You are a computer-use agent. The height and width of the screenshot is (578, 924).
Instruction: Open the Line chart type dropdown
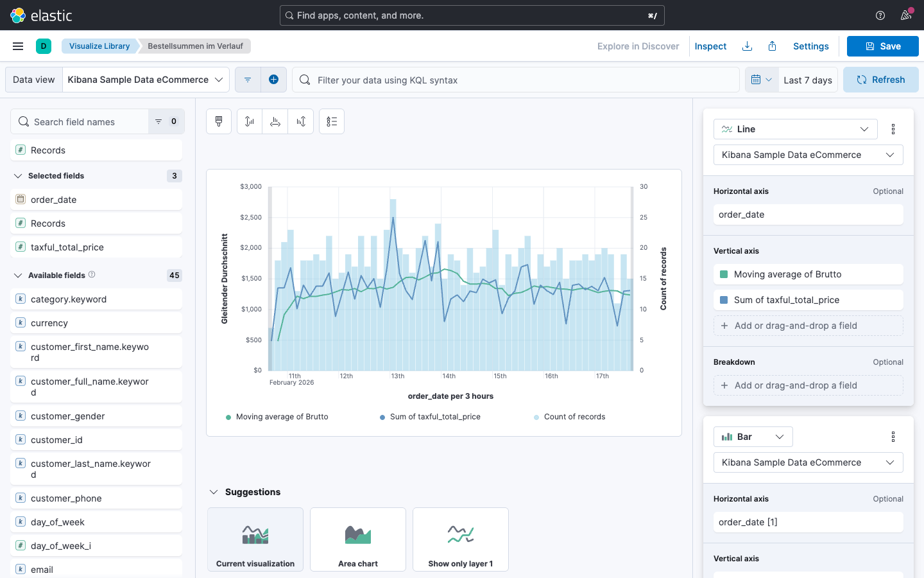click(x=795, y=129)
